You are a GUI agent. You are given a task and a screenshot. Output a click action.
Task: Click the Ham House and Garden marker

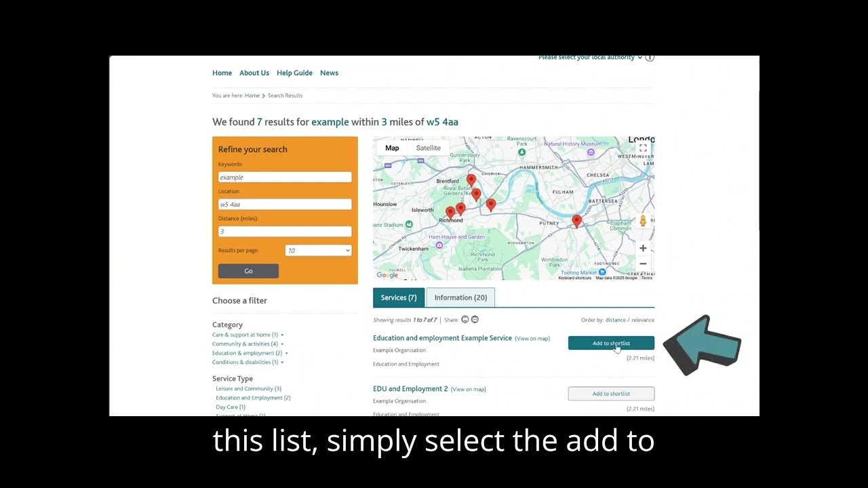439,245
